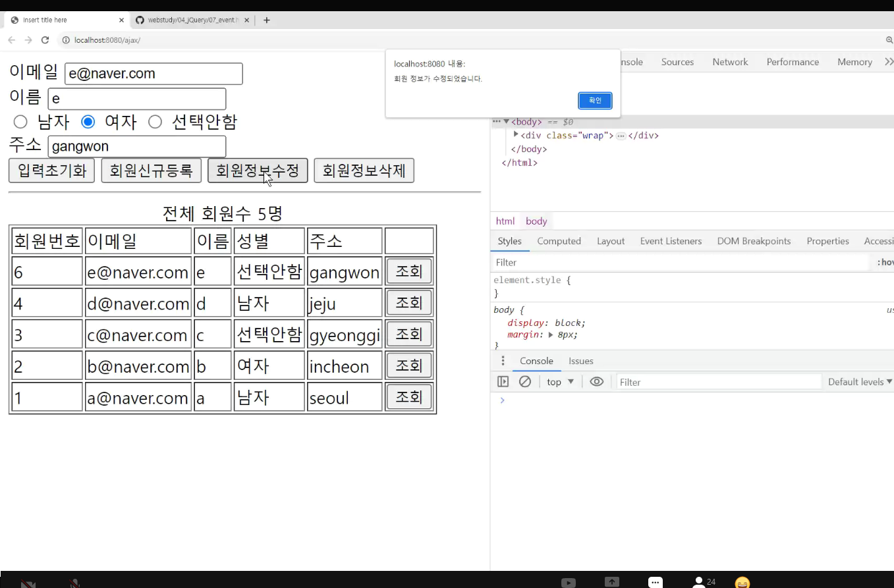Click the 회원정보삭제 button
Viewport: 894px width, 588px height.
pos(364,171)
